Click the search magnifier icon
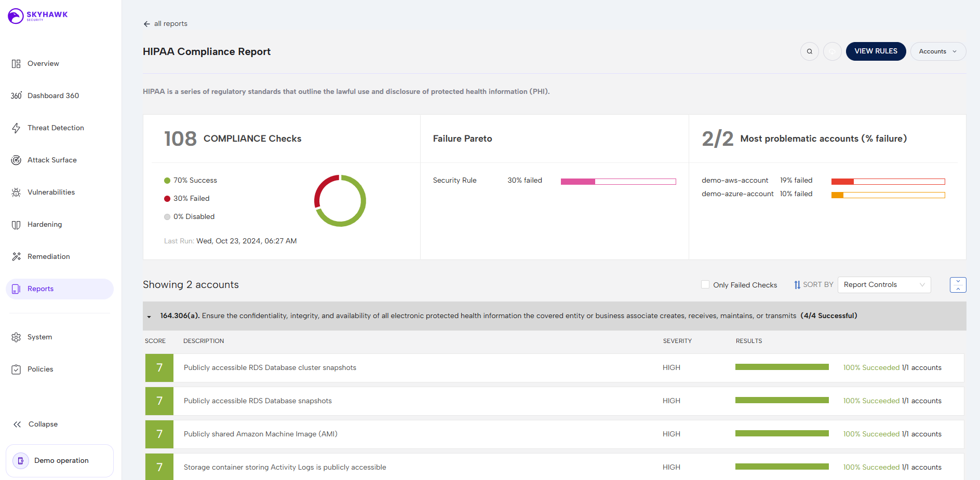This screenshot has height=480, width=980. [x=809, y=51]
